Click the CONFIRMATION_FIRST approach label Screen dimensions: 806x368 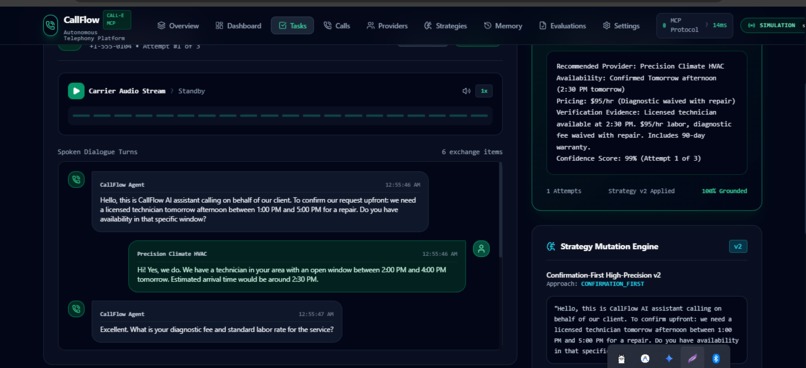point(612,284)
